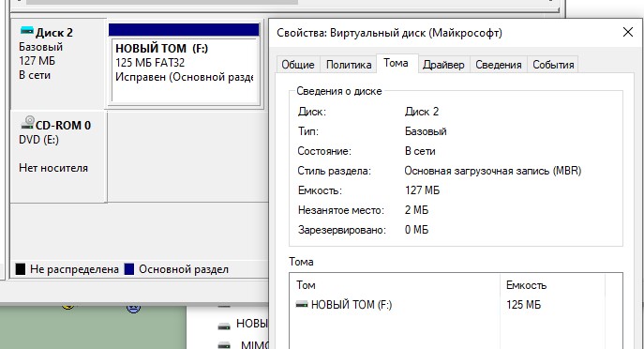The image size is (644, 349).
Task: Click the Базовый type value in dialog
Action: [x=426, y=131]
